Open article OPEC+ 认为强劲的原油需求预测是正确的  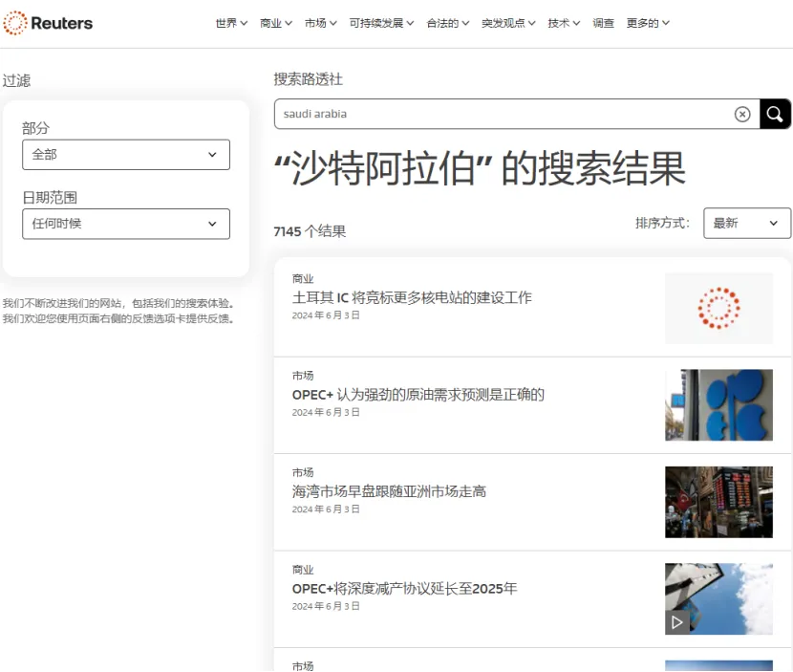click(418, 395)
